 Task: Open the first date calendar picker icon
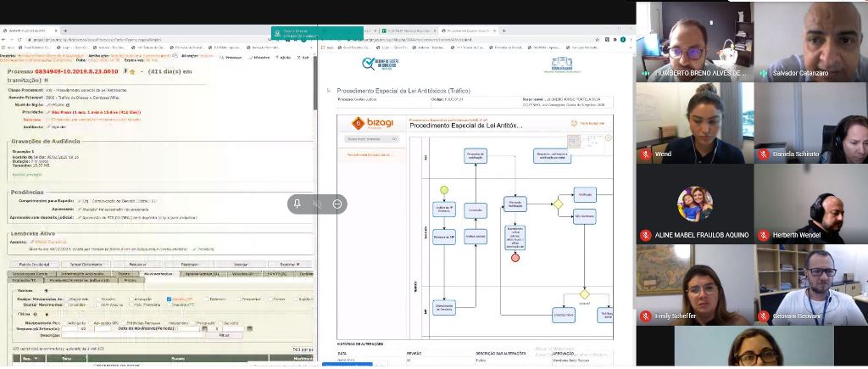point(204,328)
